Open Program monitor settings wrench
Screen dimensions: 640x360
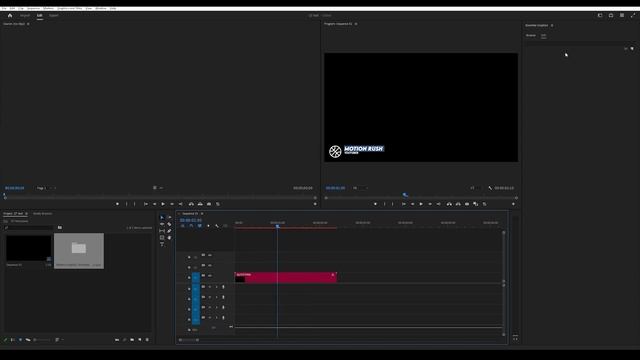[490, 188]
